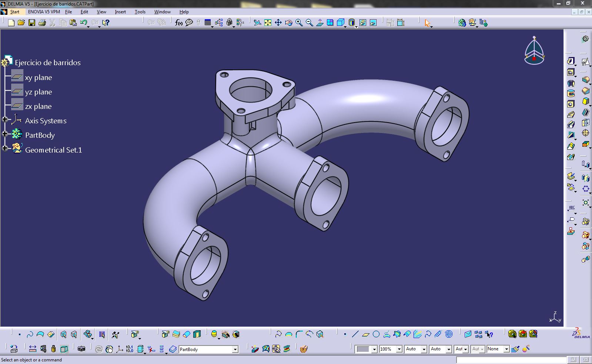The height and width of the screenshot is (364, 592).
Task: Toggle the grid snap icon
Action: tap(102, 334)
